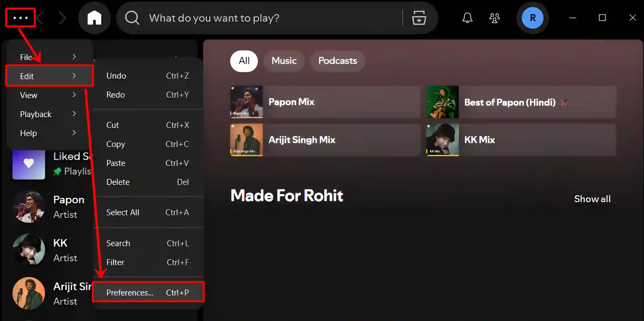Click the forward navigation arrow icon

click(62, 18)
